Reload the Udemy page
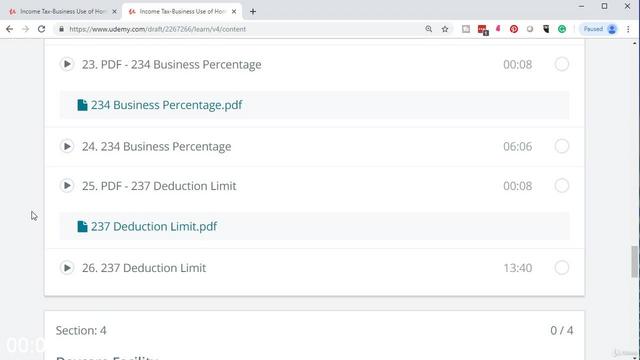Image resolution: width=640 pixels, height=360 pixels. (41, 29)
